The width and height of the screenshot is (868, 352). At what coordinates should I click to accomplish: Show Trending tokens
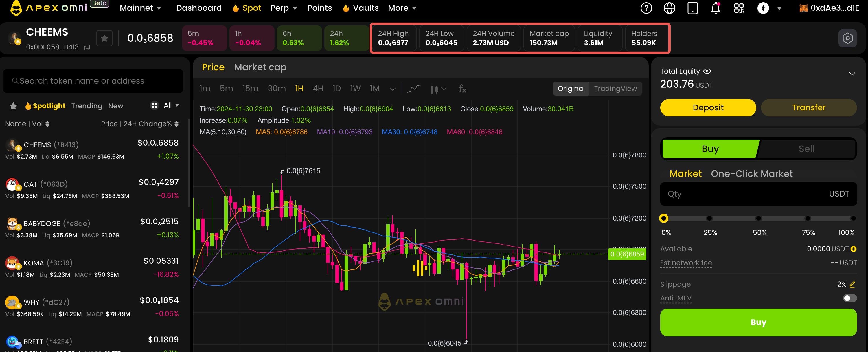click(x=87, y=106)
